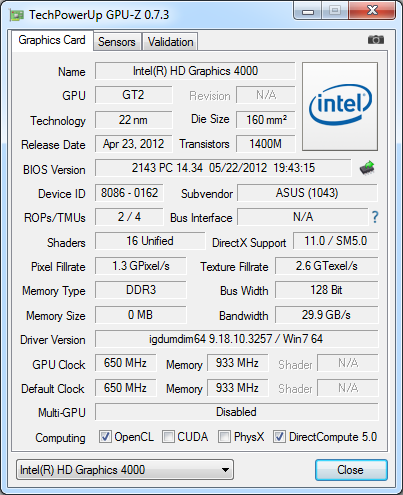Minimize the GPU-Z window
This screenshot has height=495, width=403.
(308, 11)
